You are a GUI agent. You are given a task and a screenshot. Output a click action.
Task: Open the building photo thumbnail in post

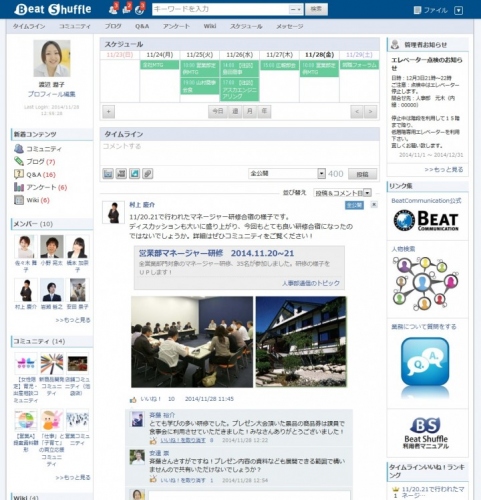(301, 342)
